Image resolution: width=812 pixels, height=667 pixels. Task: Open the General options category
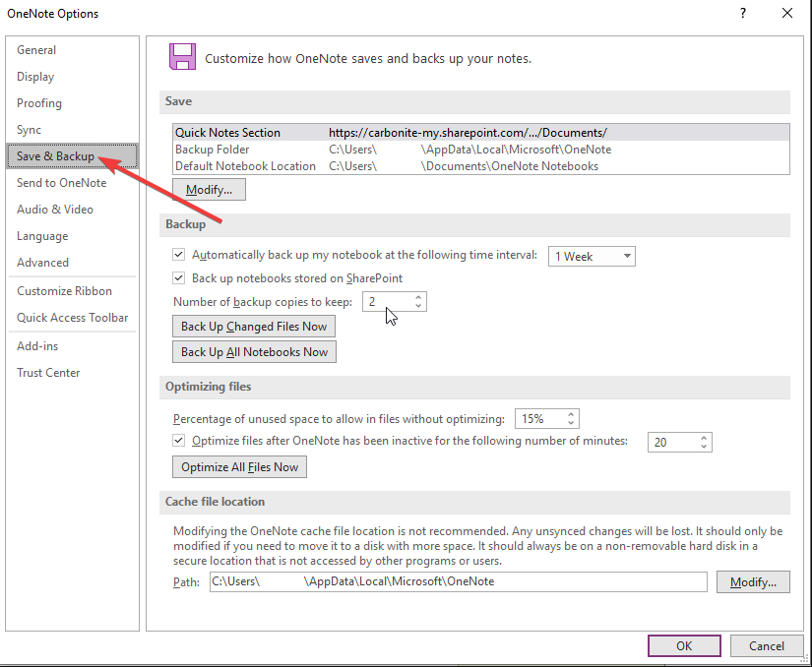click(x=36, y=50)
